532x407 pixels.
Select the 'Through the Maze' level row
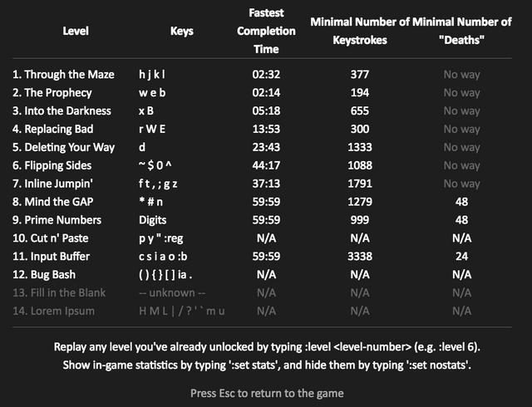(x=262, y=74)
